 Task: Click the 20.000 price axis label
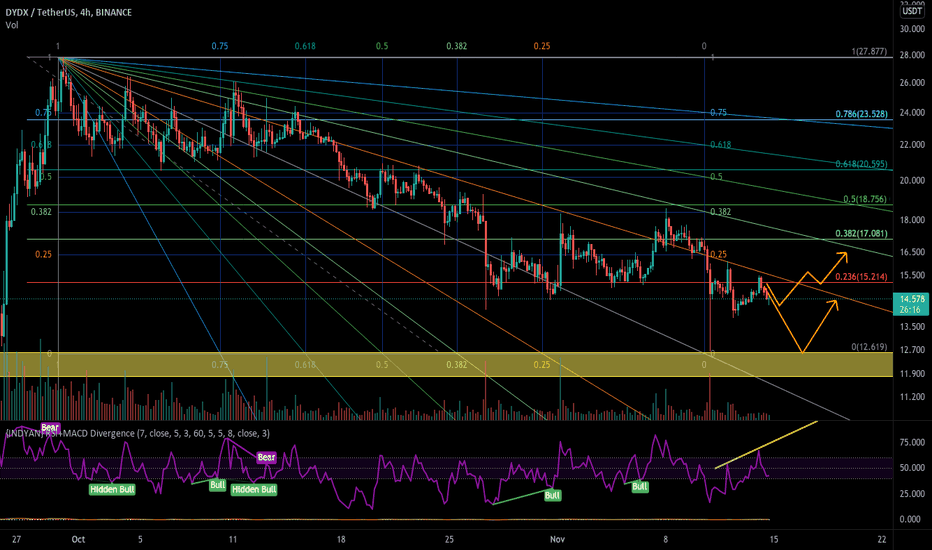pos(912,180)
